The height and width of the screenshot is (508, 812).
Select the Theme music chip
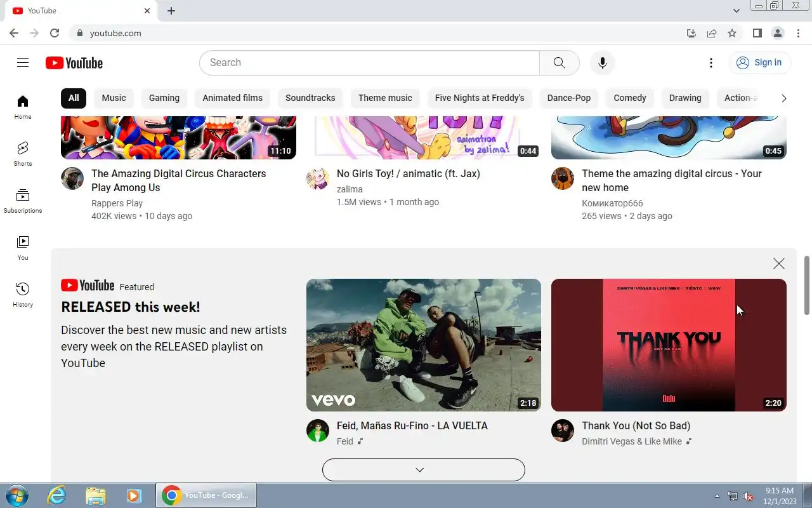pos(385,98)
